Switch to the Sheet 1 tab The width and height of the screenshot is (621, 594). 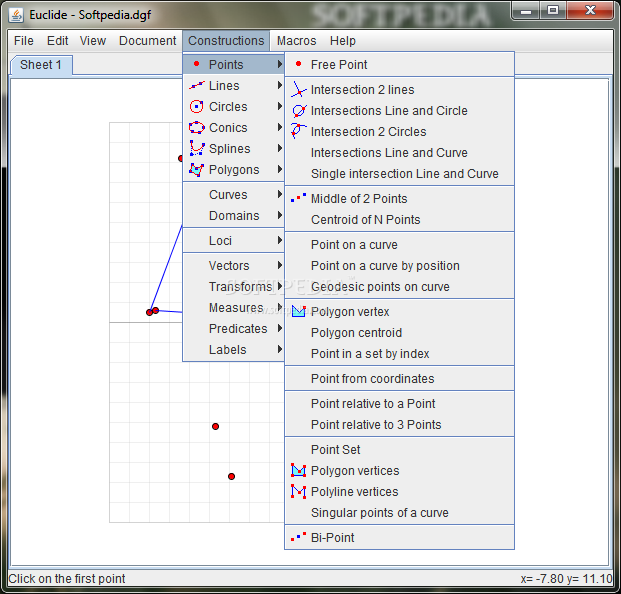pos(41,65)
